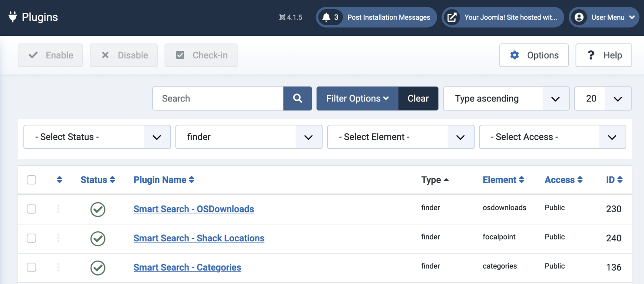Open the Select Access dropdown
Screen dimensions: 644x284
coord(552,137)
